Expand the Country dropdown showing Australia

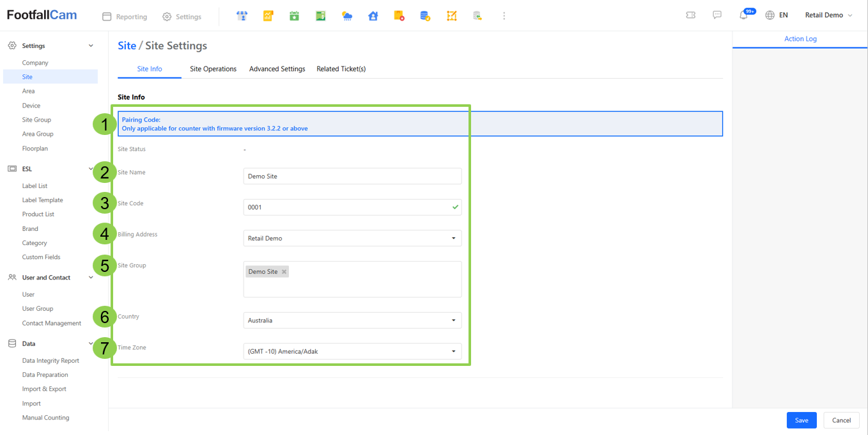352,320
